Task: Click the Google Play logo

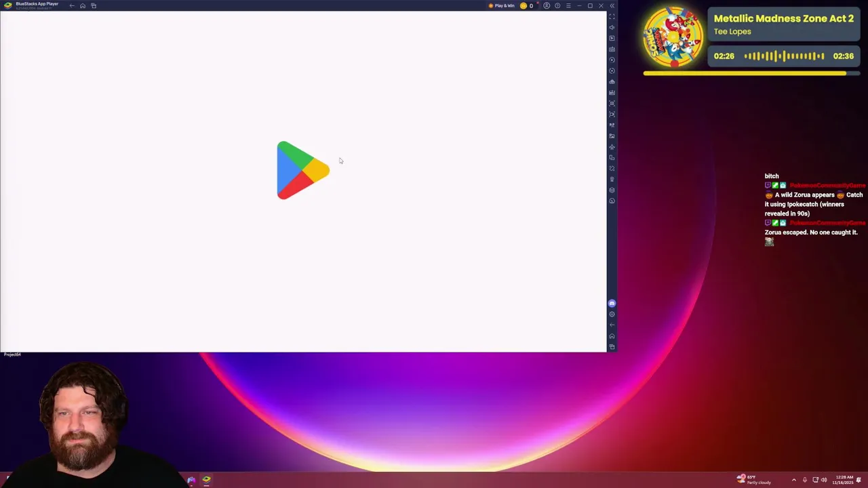Action: tap(302, 170)
